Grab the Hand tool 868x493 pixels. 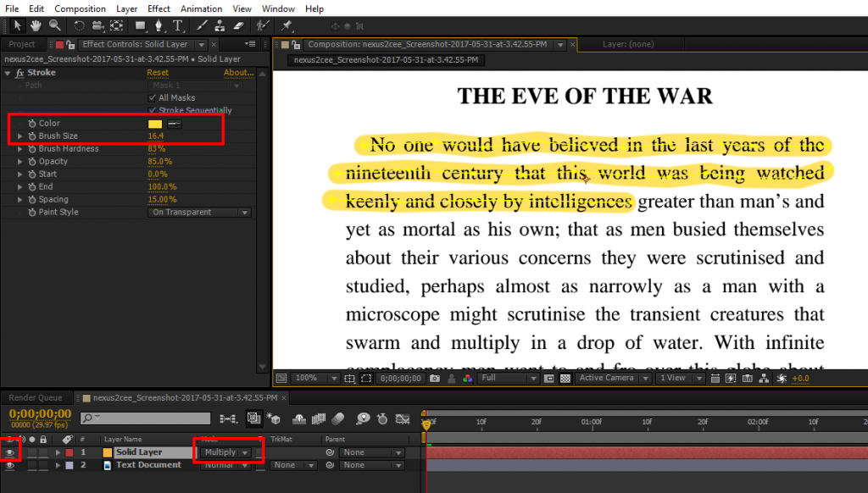tap(35, 26)
